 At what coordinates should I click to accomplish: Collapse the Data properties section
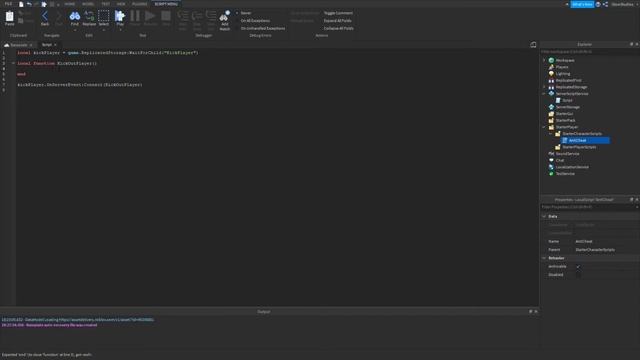coord(544,216)
